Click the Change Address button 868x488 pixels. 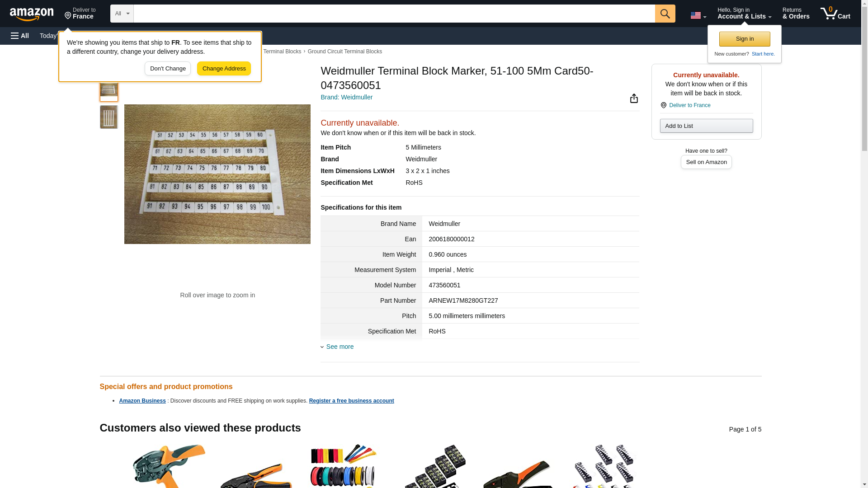click(224, 69)
